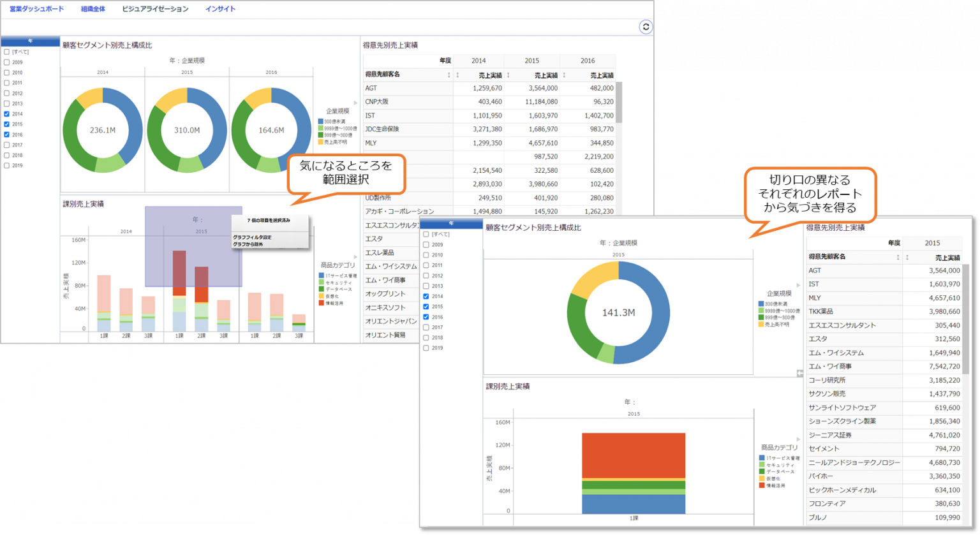Expand the 企業規模 legend arrow on the front report

pyautogui.click(x=798, y=286)
